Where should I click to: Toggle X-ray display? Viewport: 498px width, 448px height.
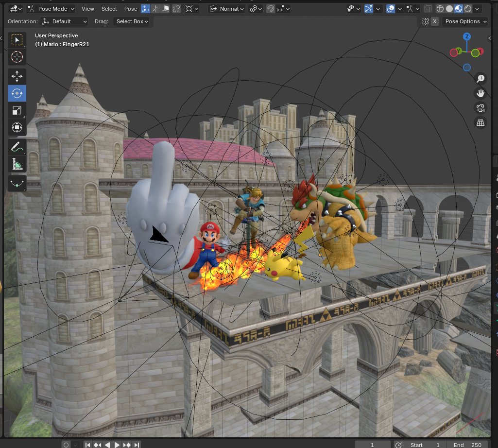pos(428,9)
